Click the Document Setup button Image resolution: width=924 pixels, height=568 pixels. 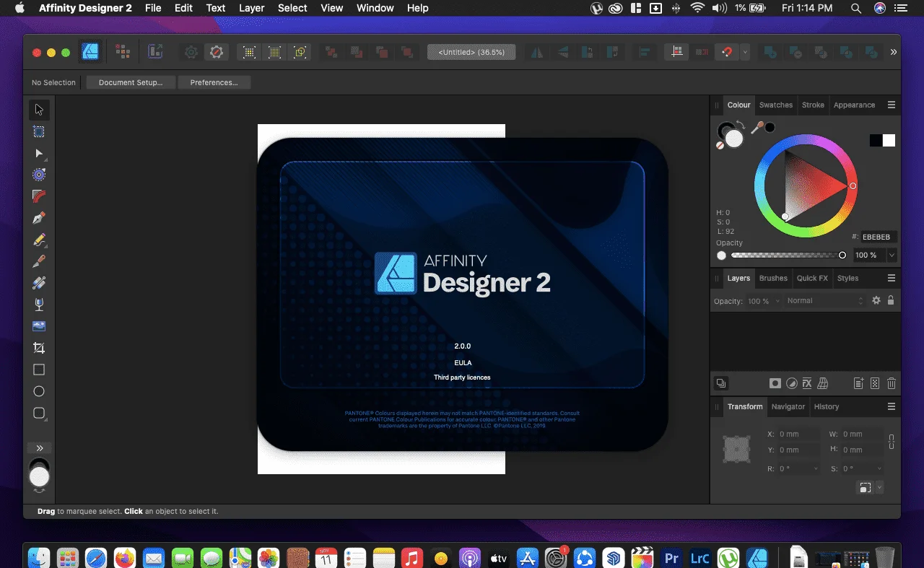point(131,82)
